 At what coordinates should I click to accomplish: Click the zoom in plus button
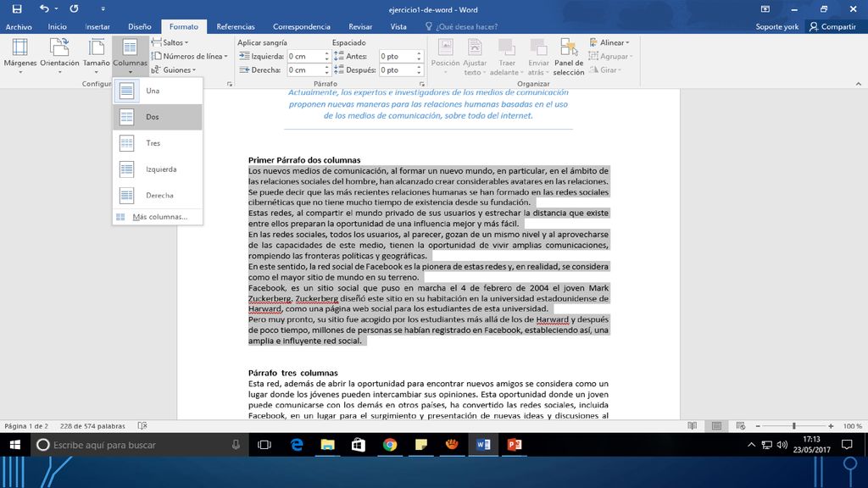(831, 426)
